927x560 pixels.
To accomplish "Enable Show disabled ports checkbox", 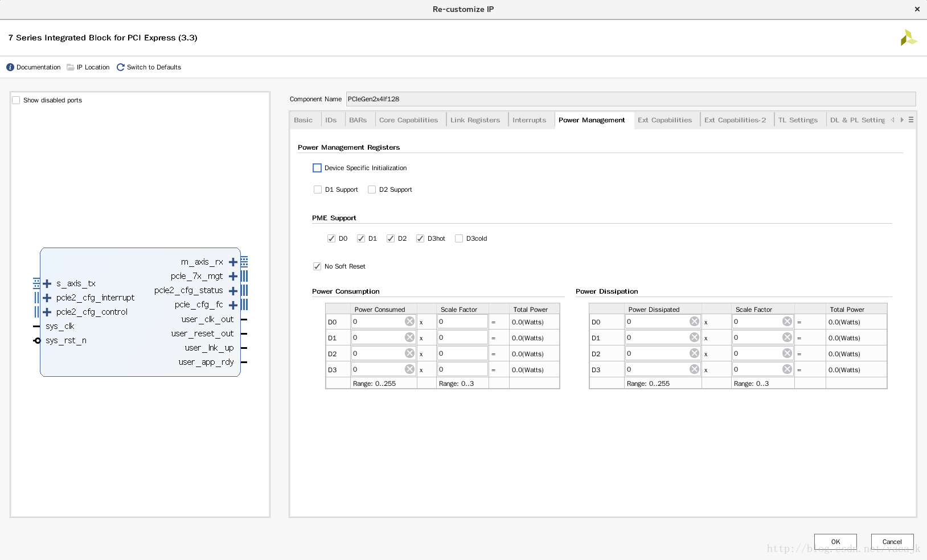I will tap(16, 100).
